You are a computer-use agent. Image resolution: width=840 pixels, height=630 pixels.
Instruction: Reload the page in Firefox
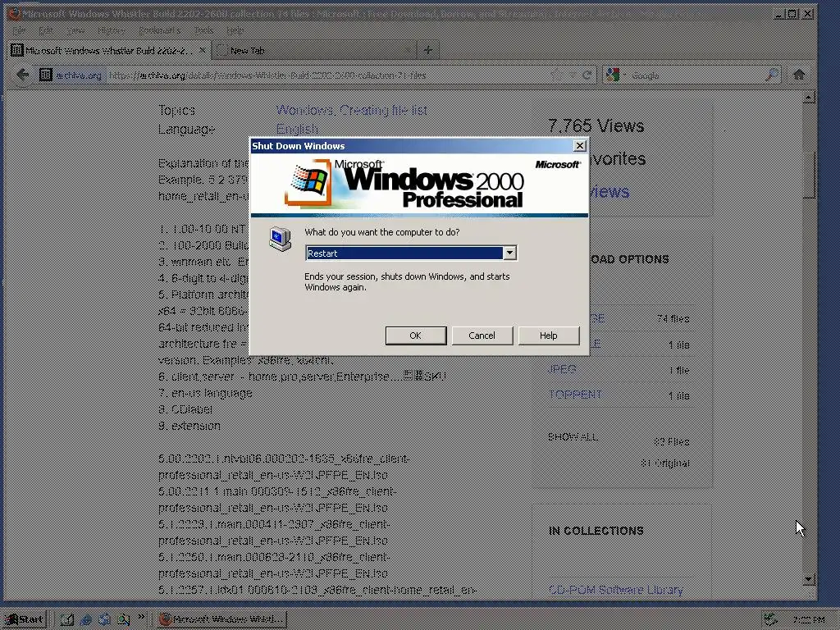pos(587,75)
